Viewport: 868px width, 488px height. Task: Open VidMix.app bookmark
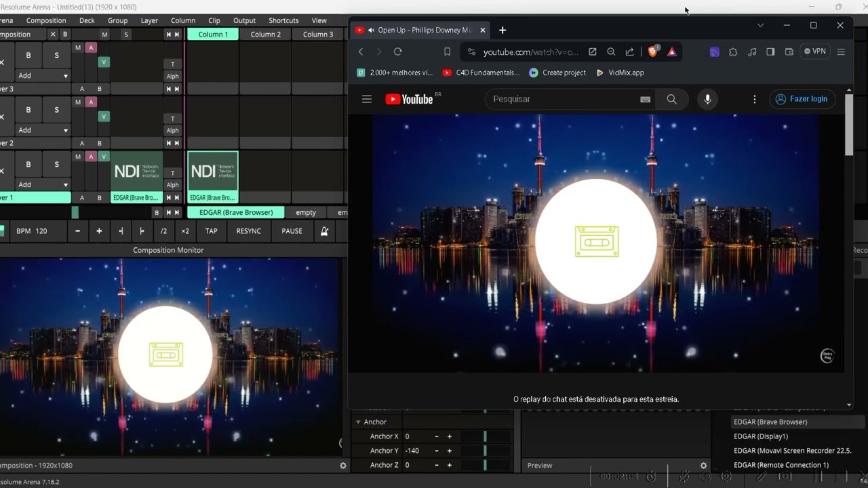click(x=620, y=73)
